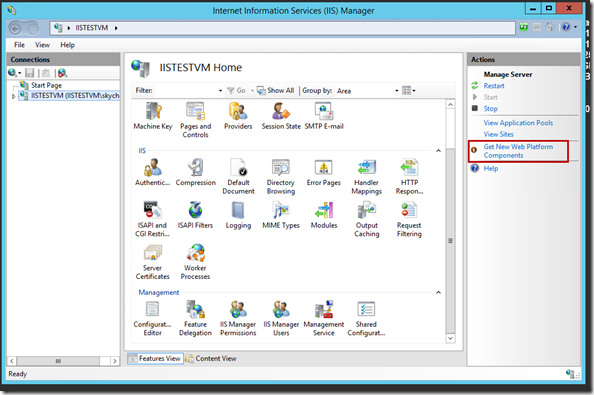Open Directory Browsing feature
Viewport: 594px width, 395px height.
coord(281,176)
